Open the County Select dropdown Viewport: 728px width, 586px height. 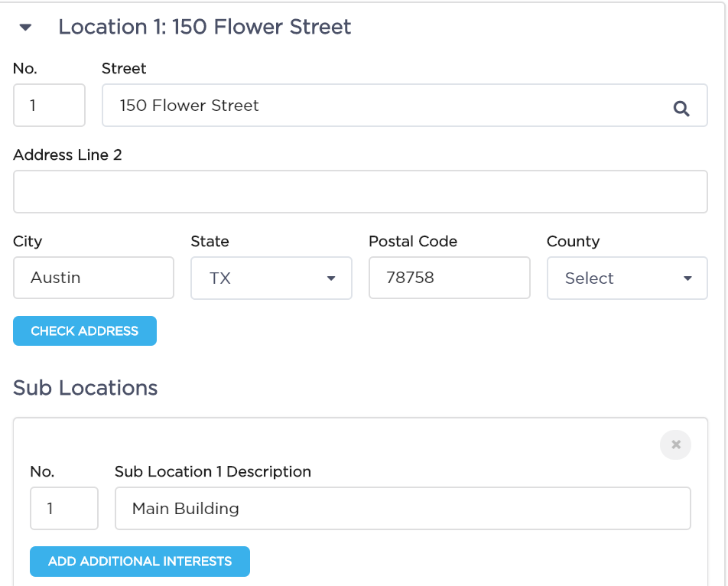point(627,278)
